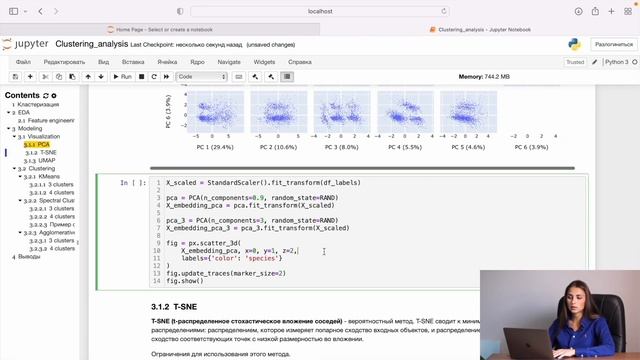Open the command palette keyboard icon
The width and height of the screenshot is (640, 360).
239,77
